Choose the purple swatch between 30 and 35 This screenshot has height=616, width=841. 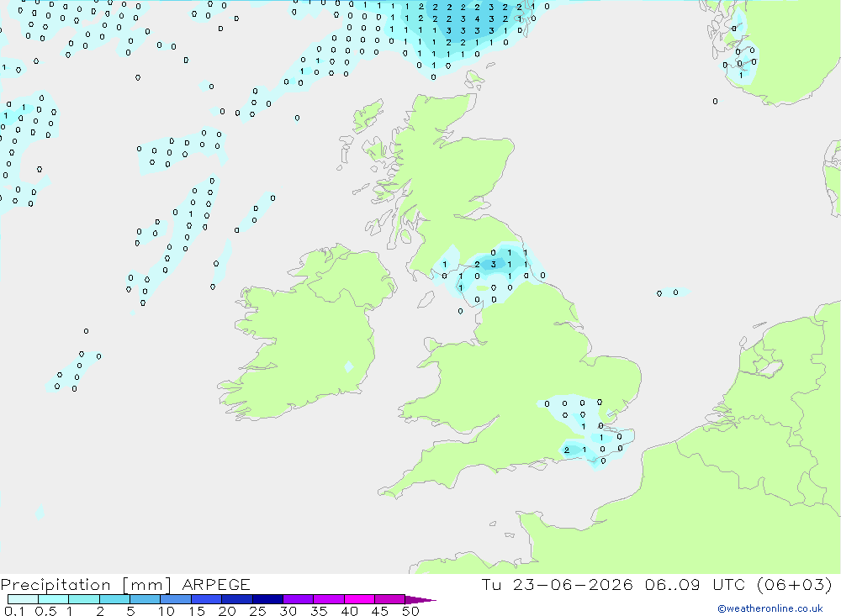(299, 599)
